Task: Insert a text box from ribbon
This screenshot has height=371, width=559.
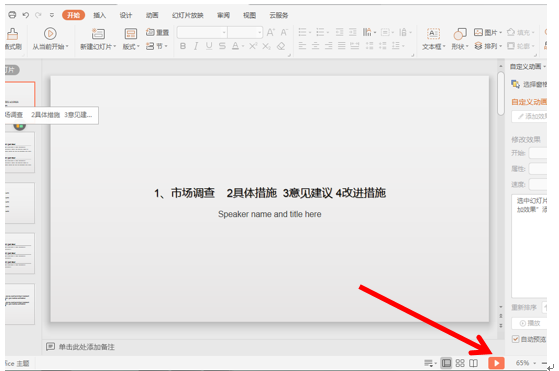Action: pos(434,39)
